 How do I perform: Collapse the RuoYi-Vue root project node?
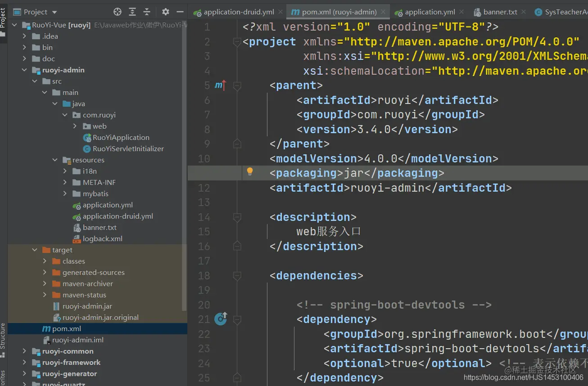click(x=14, y=25)
